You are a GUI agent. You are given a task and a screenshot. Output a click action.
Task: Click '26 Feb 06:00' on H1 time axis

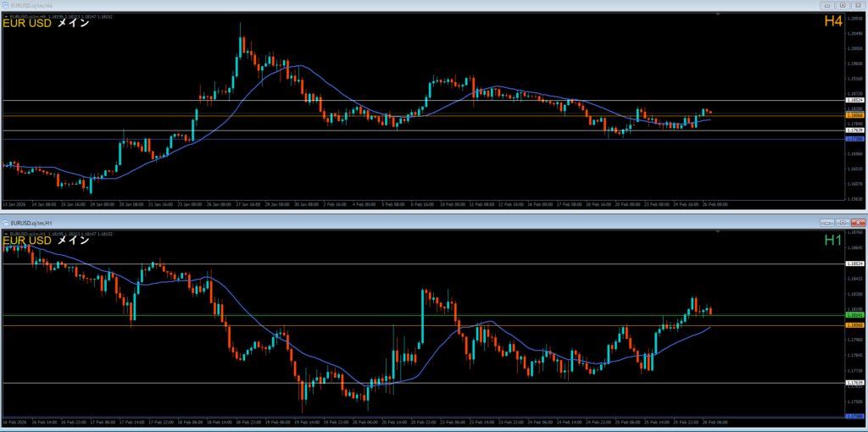point(716,422)
